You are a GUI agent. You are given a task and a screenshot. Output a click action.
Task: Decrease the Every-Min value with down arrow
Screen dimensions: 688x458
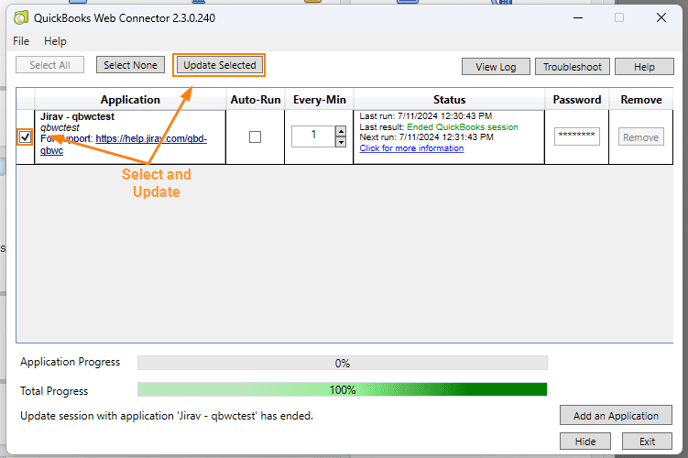coord(340,142)
